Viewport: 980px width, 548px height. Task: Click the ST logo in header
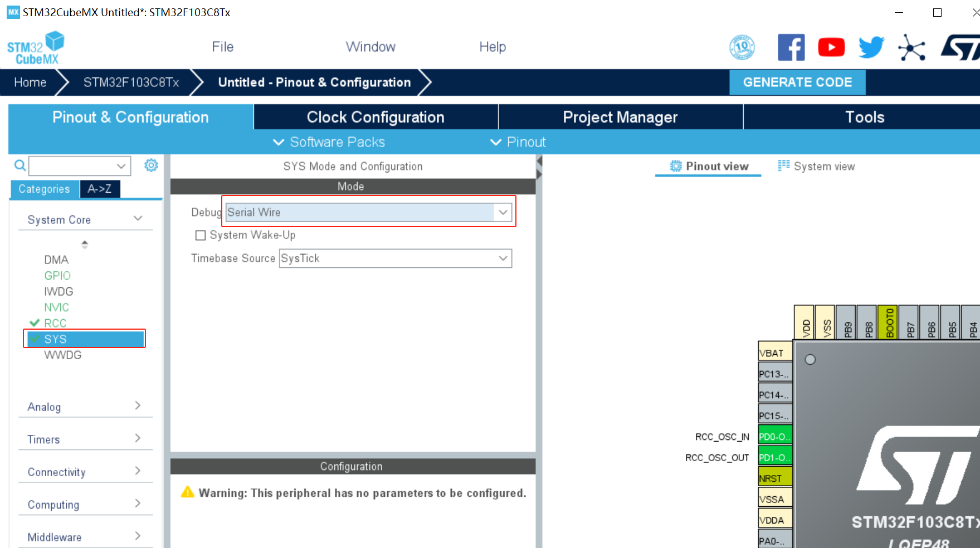961,47
